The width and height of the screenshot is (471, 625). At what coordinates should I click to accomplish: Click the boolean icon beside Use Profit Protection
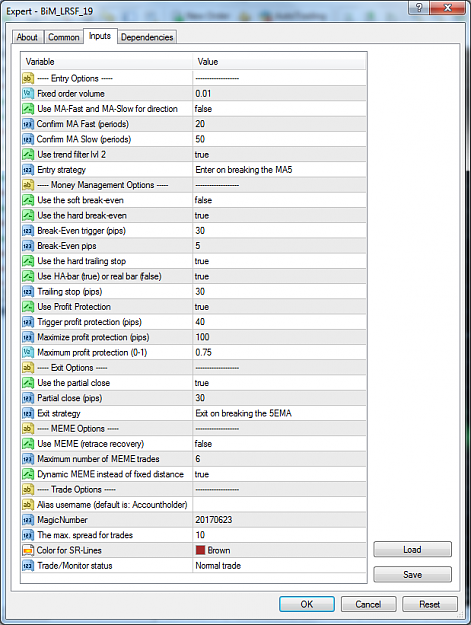click(28, 307)
